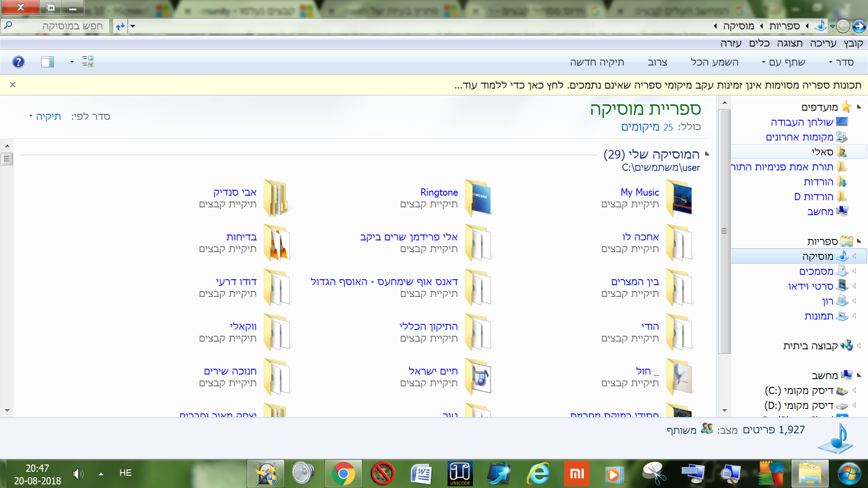The width and height of the screenshot is (868, 488).
Task: Click the Help question mark icon
Action: (18, 62)
